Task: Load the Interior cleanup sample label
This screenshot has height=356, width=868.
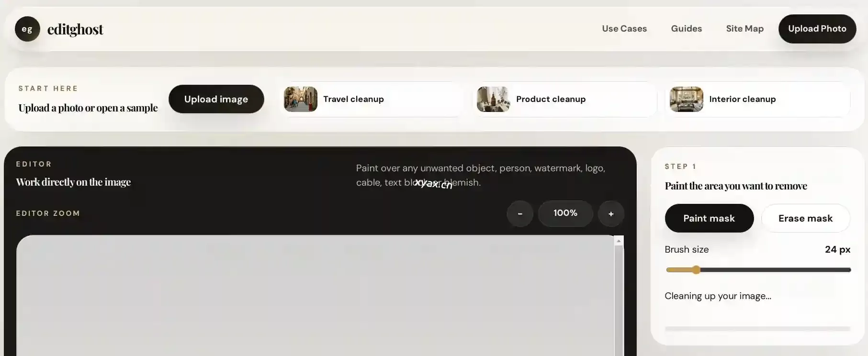Action: coord(742,99)
